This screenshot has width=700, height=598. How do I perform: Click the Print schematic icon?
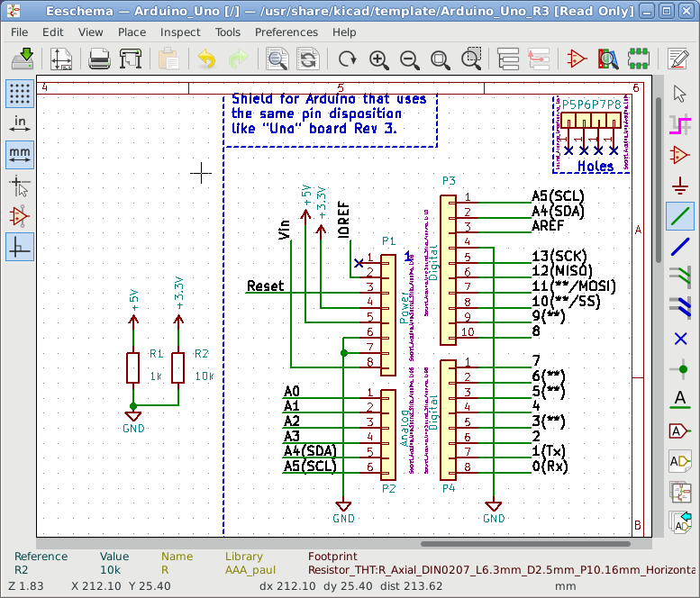(99, 59)
